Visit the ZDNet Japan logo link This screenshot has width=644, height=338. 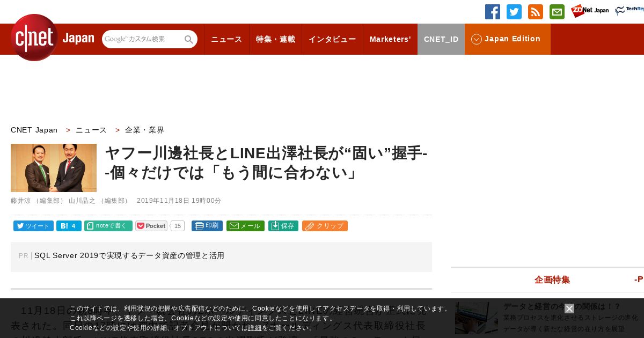590,11
